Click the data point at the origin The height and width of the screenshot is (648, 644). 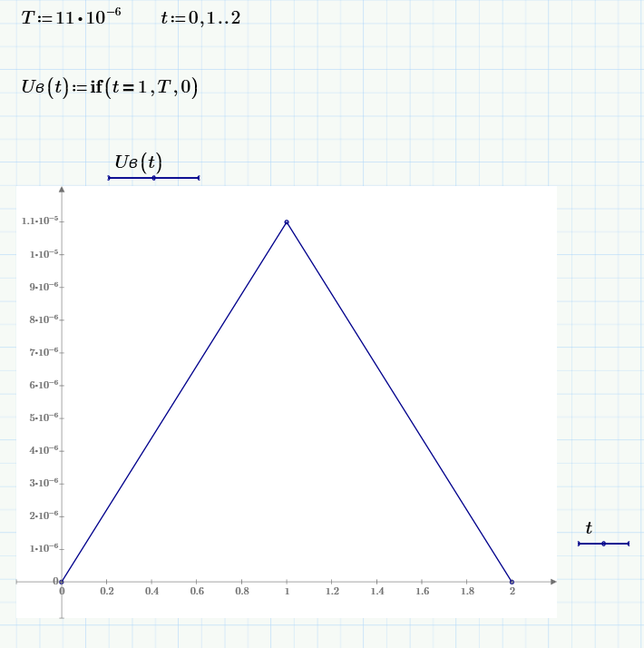tap(62, 582)
